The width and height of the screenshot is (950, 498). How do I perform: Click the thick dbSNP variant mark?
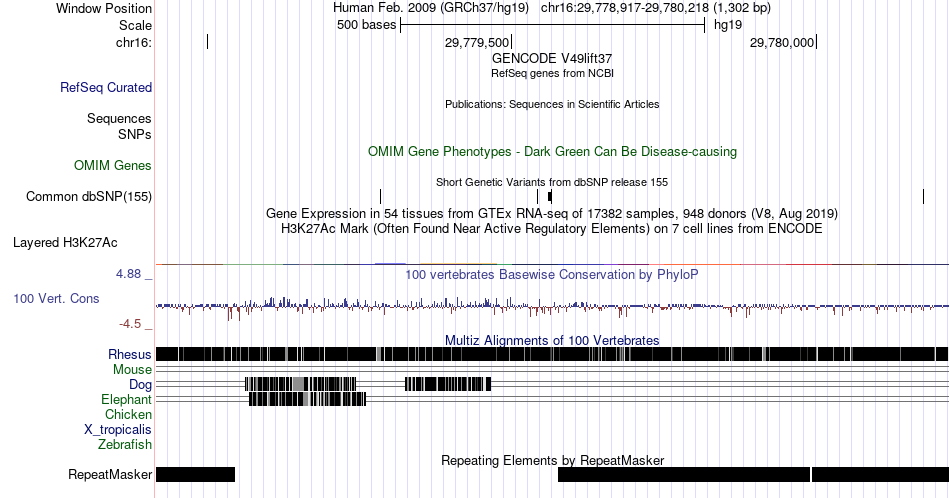[x=550, y=196]
